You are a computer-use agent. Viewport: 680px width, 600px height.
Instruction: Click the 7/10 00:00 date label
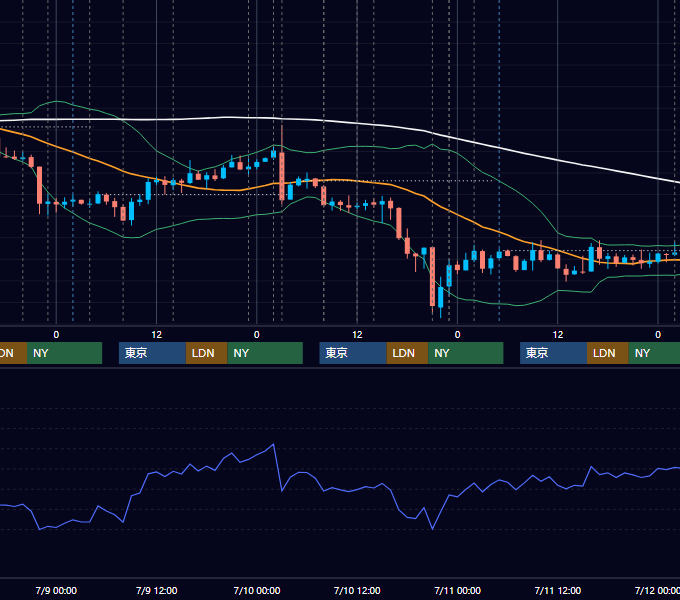point(257,590)
